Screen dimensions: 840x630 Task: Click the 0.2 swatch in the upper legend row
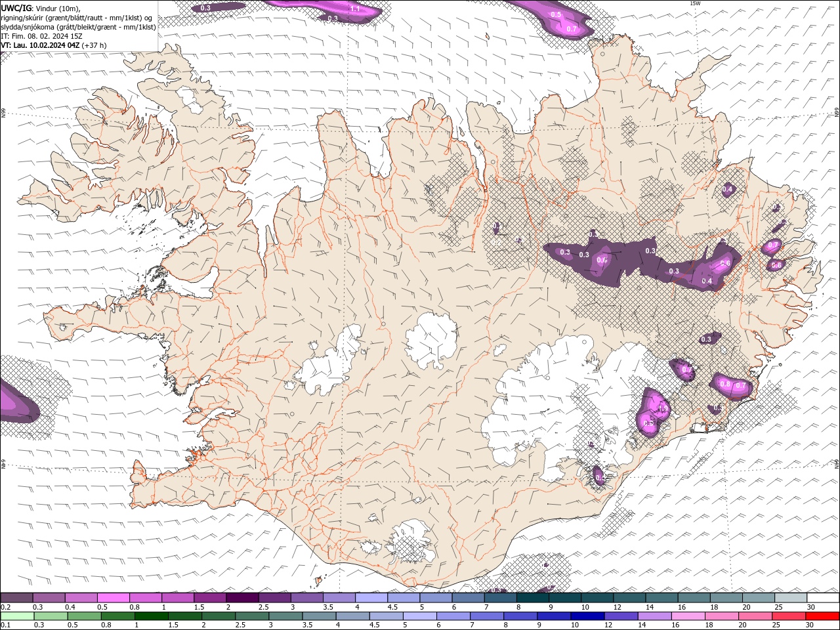pyautogui.click(x=16, y=597)
